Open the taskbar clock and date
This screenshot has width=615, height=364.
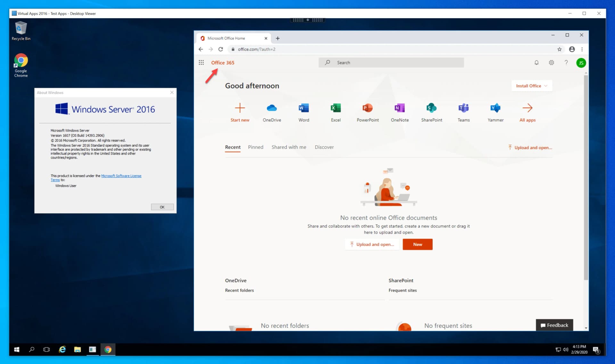579,349
